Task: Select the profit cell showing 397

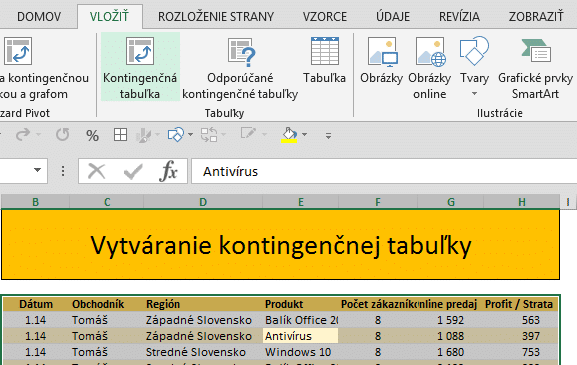Action: click(x=521, y=336)
